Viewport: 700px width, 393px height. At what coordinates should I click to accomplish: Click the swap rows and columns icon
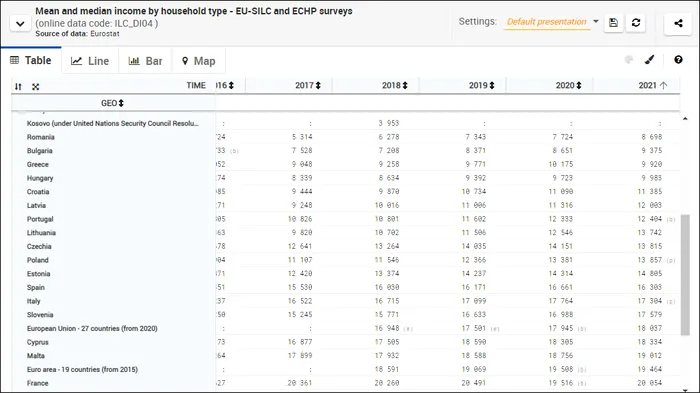(18, 87)
